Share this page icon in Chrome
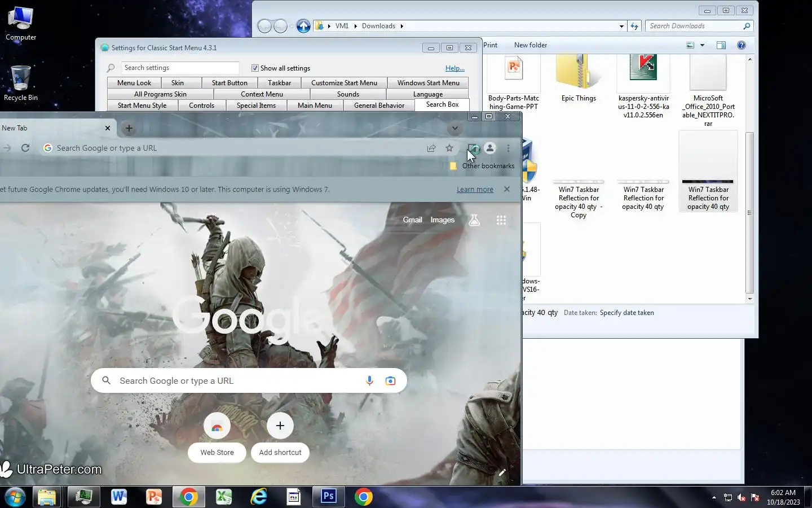812x508 pixels. 431,148
